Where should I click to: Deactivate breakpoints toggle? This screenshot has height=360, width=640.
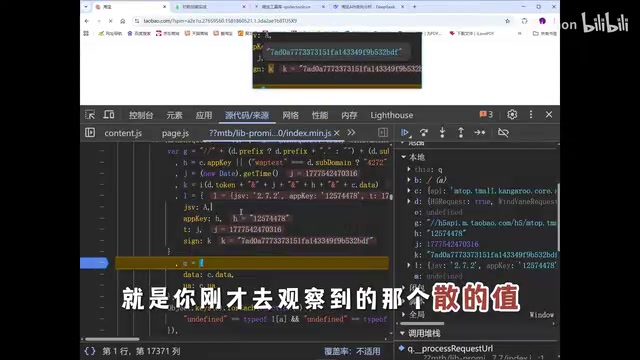503,133
